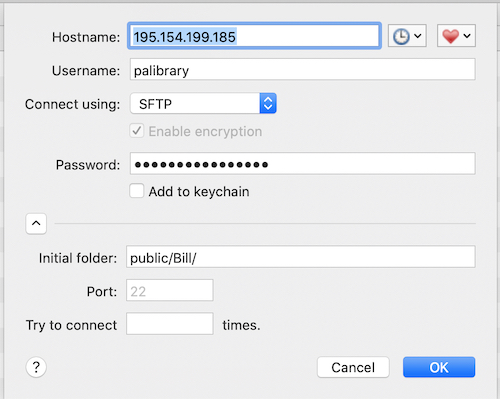Click into the Password field
The height and width of the screenshot is (399, 500).
coord(302,163)
